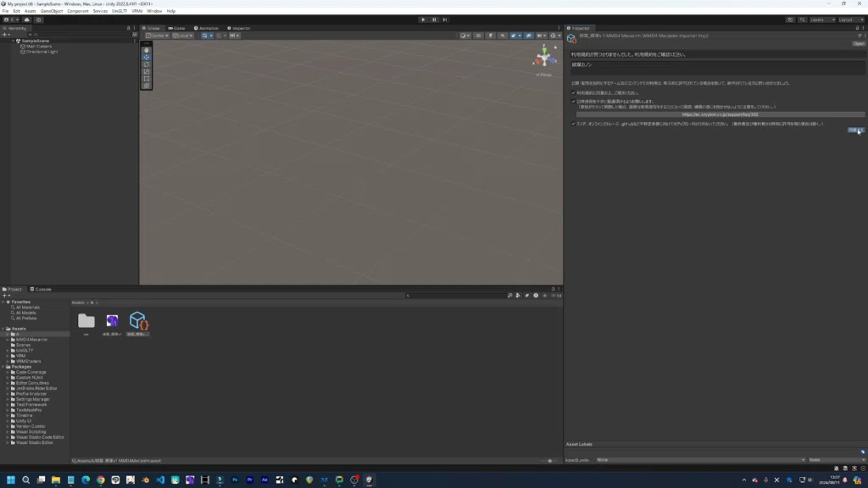This screenshot has width=868, height=488.
Task: Select the MMD4Mecanim asset cube icon
Action: [138, 321]
